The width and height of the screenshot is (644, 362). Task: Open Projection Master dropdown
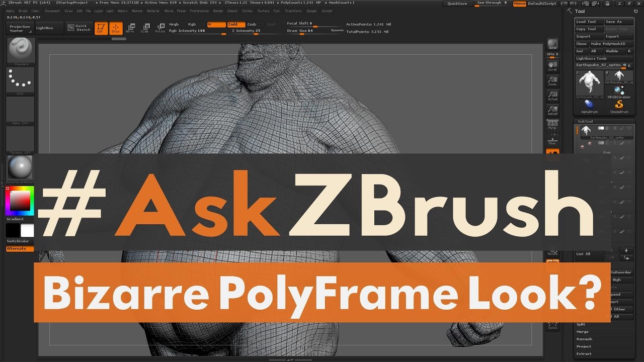[x=20, y=28]
